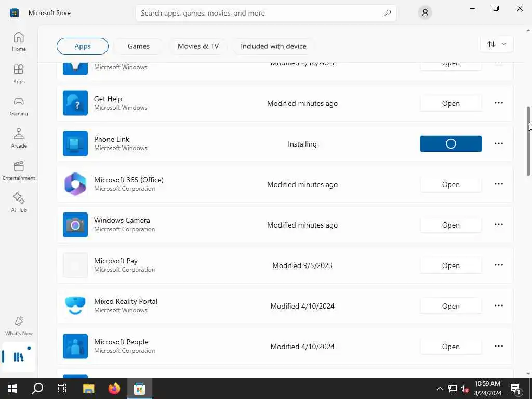Open File Explorer from taskbar
The image size is (532, 399).
tap(88, 389)
